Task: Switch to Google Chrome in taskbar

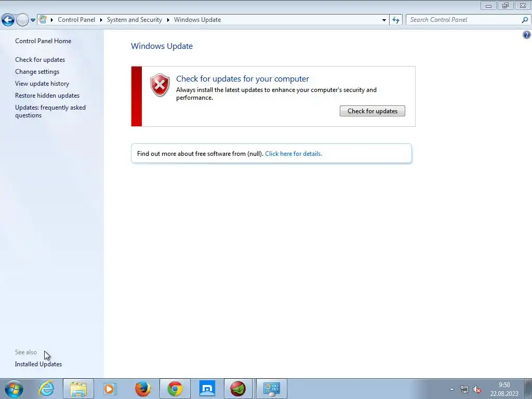Action: [175, 389]
